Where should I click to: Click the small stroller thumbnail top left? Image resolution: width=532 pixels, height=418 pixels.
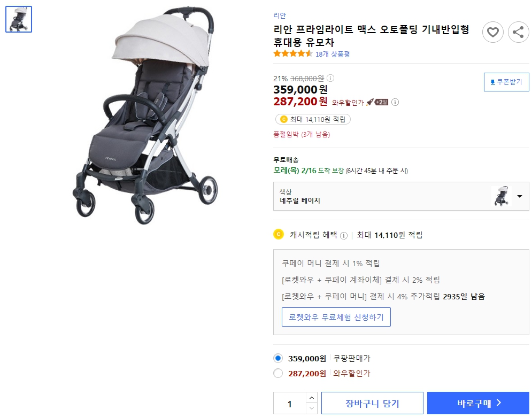point(19,19)
